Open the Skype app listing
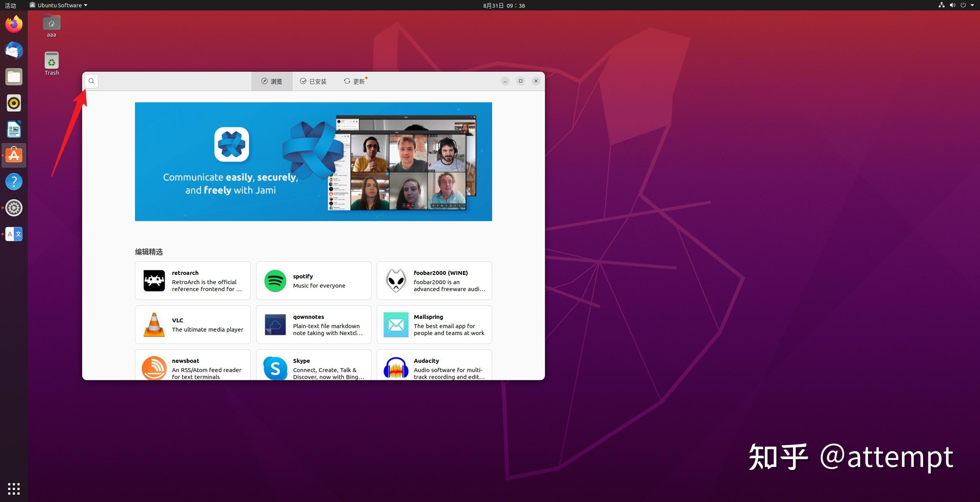Viewport: 980px width, 502px height. [313, 368]
